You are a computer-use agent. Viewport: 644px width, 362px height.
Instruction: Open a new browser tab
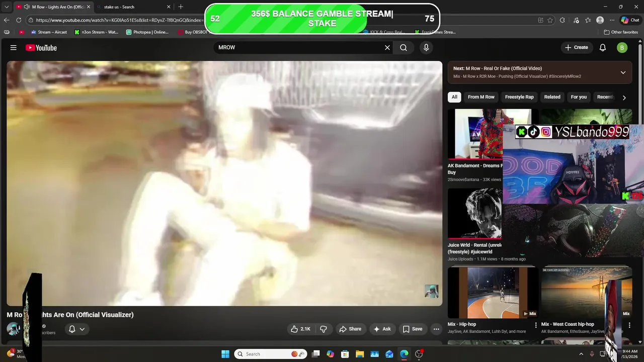(x=181, y=7)
